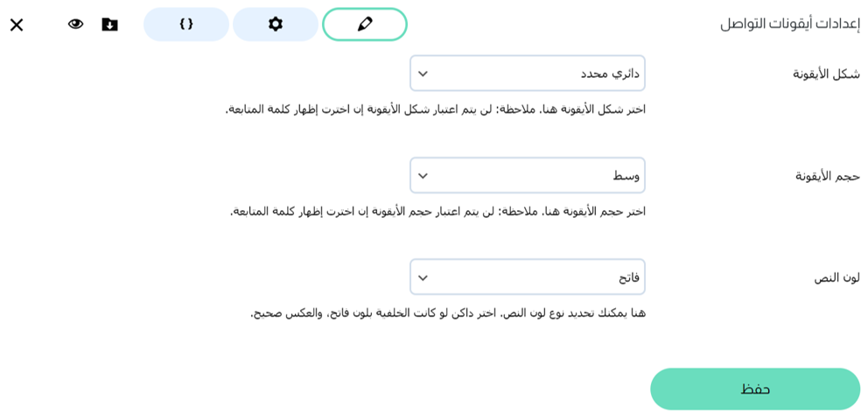Viewport: 868px width, 414px height.
Task: Expand chevron arrow of text color dropdown
Action: tap(423, 277)
